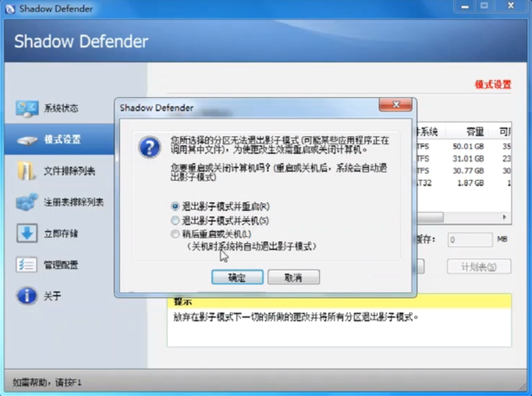Viewport: 532px width, 396px height.
Task: Click the 30.77 GB capacity cell
Action: (x=468, y=171)
